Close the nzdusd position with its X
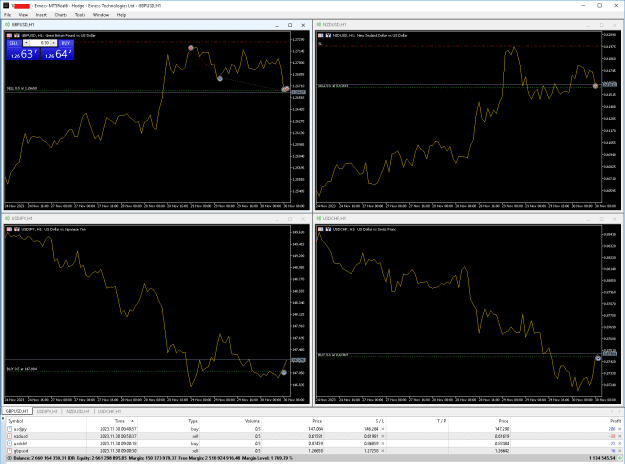The width and height of the screenshot is (625, 464). (619, 436)
